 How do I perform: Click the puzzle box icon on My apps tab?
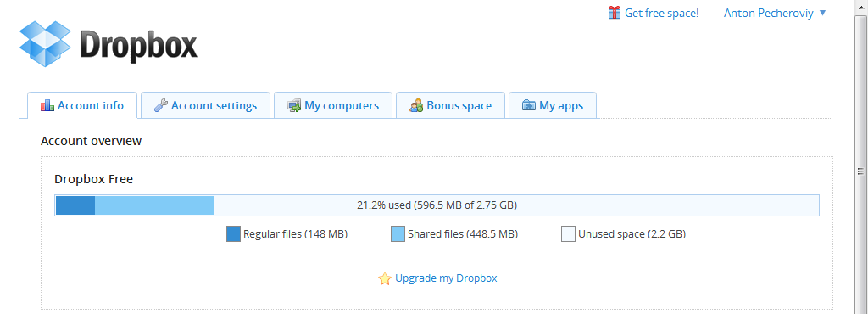coord(529,105)
